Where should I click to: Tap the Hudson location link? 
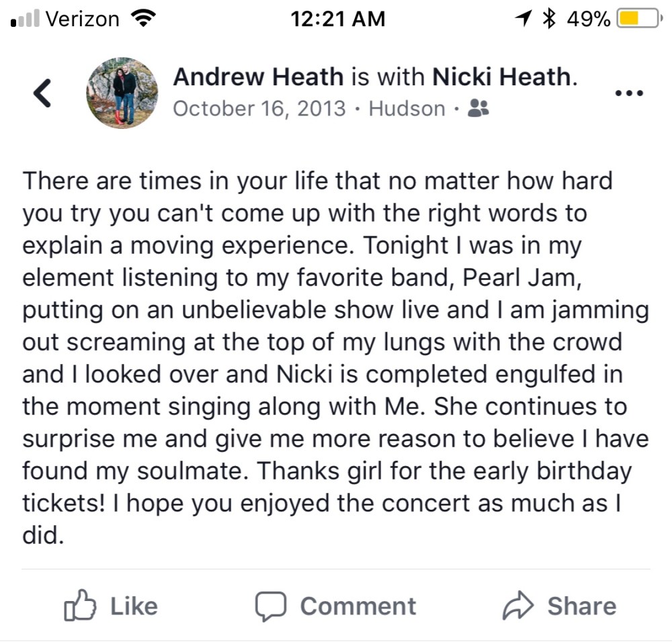click(x=407, y=109)
